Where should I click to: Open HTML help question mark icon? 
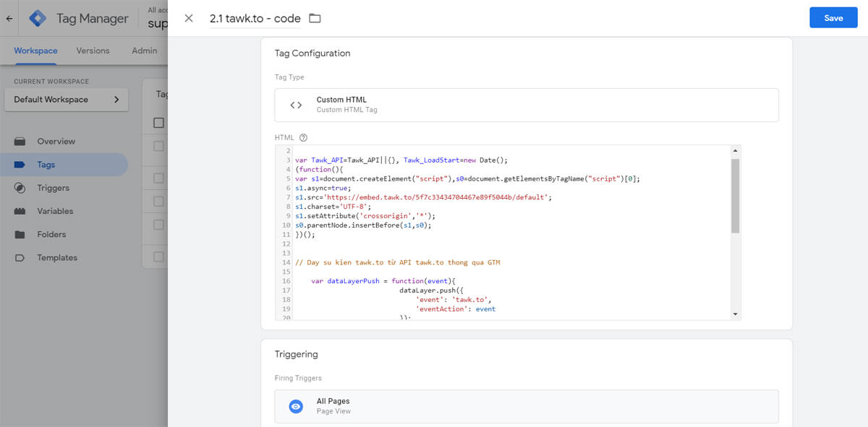(x=303, y=137)
